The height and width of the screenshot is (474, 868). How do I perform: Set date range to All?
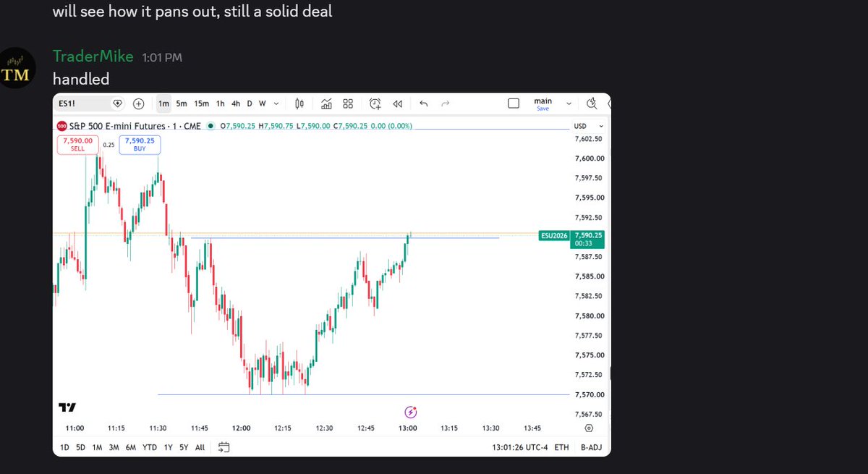(x=200, y=447)
